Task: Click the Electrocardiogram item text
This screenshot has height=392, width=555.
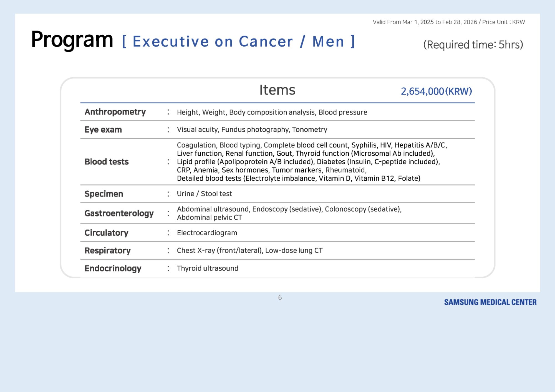Action: tap(207, 233)
